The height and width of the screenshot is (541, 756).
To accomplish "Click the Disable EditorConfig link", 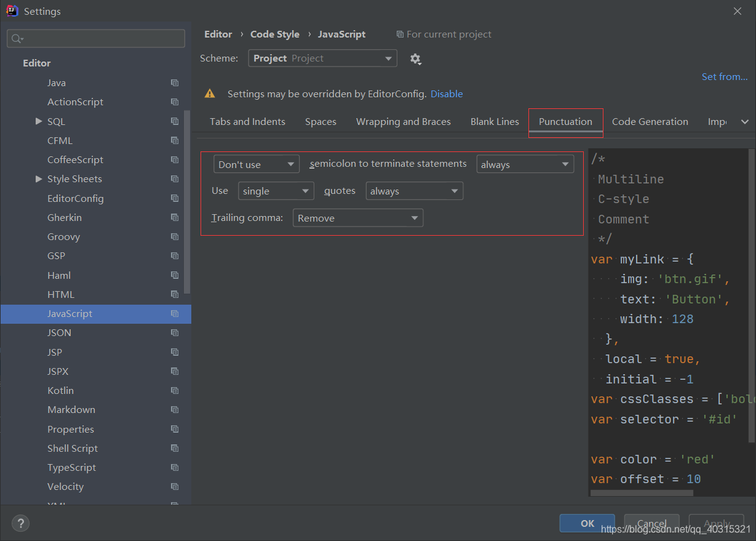I will (447, 94).
